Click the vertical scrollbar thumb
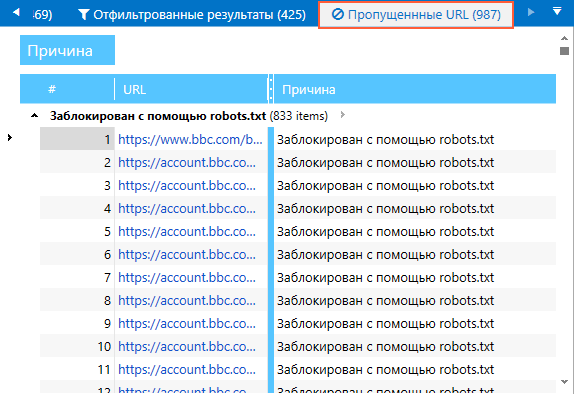The height and width of the screenshot is (394, 576). point(565,51)
